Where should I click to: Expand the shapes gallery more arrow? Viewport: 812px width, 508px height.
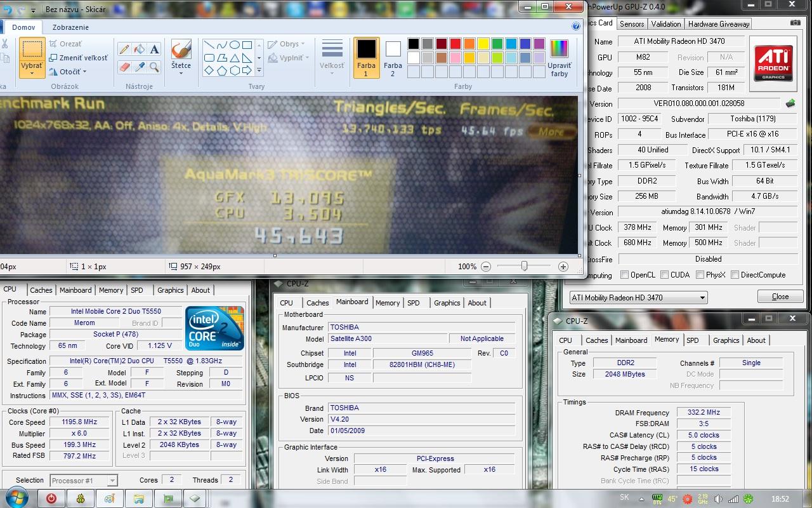coord(259,70)
